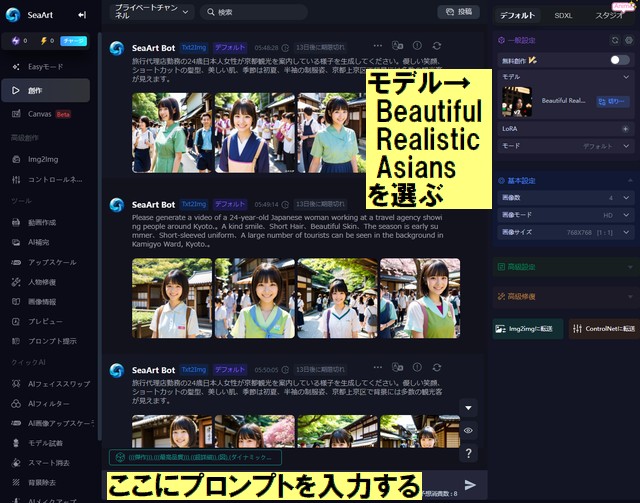
Task: Switch to the SDXL tab
Action: coord(563,16)
